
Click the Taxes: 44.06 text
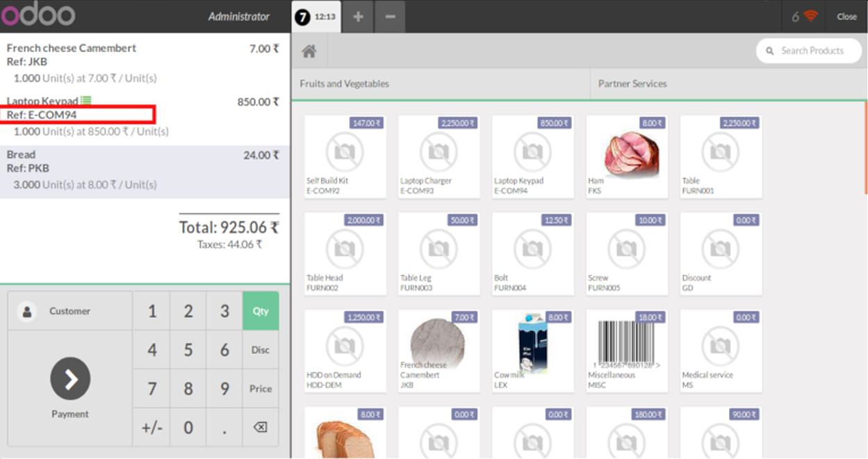pos(229,245)
